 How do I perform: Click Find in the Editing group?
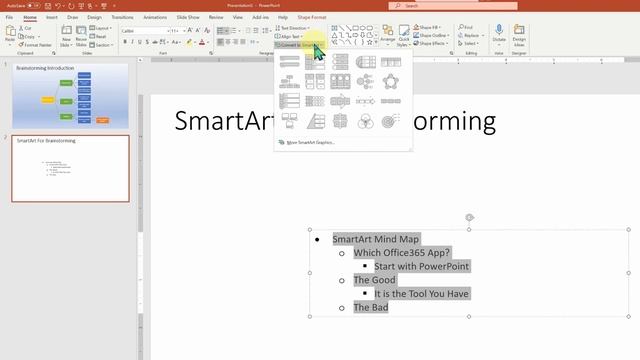pos(466,27)
